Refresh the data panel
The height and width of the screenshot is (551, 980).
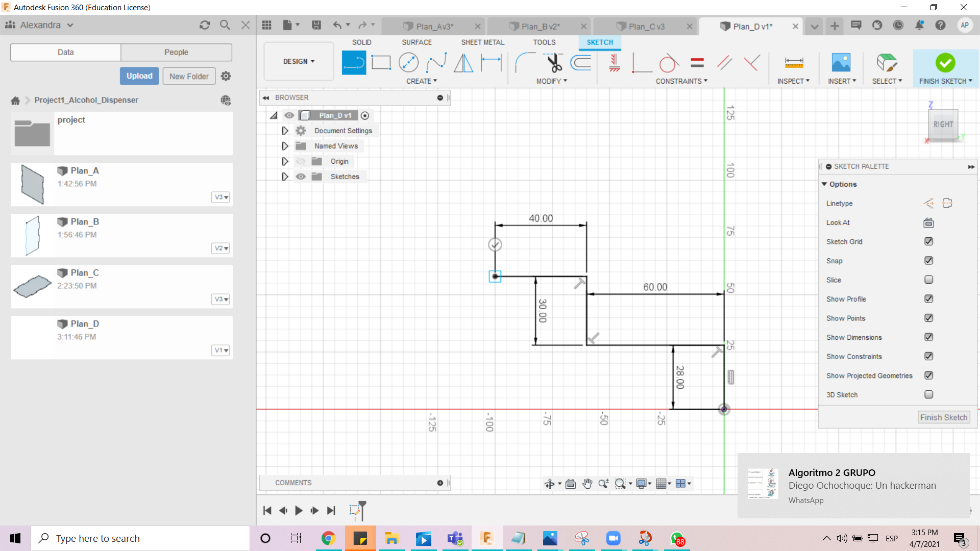[x=205, y=25]
